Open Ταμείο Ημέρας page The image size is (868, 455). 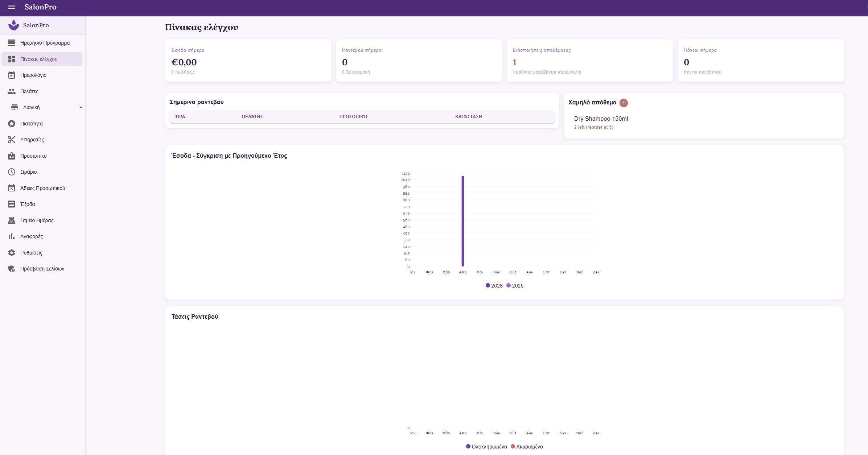(42, 220)
